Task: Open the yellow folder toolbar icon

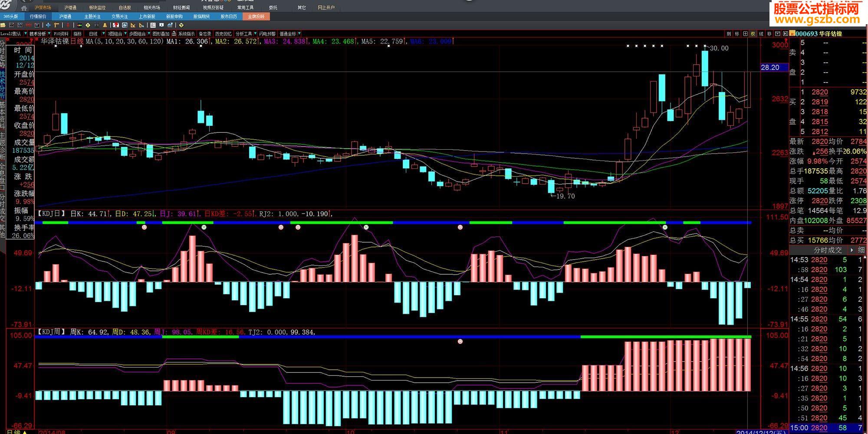Action: 3,25
